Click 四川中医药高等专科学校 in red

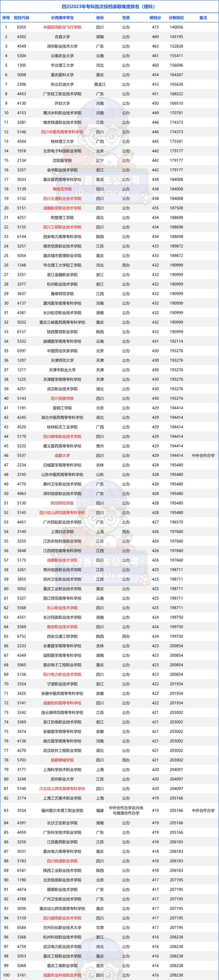coord(62,132)
